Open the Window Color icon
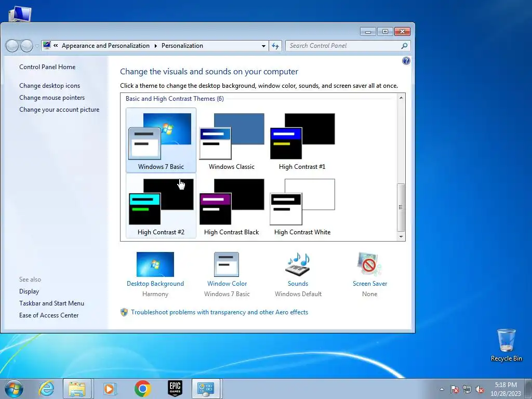This screenshot has height=399, width=532. click(227, 264)
